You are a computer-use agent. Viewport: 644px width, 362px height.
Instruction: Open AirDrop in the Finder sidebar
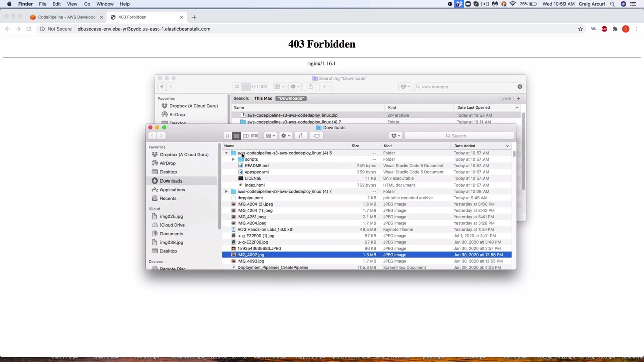click(168, 163)
